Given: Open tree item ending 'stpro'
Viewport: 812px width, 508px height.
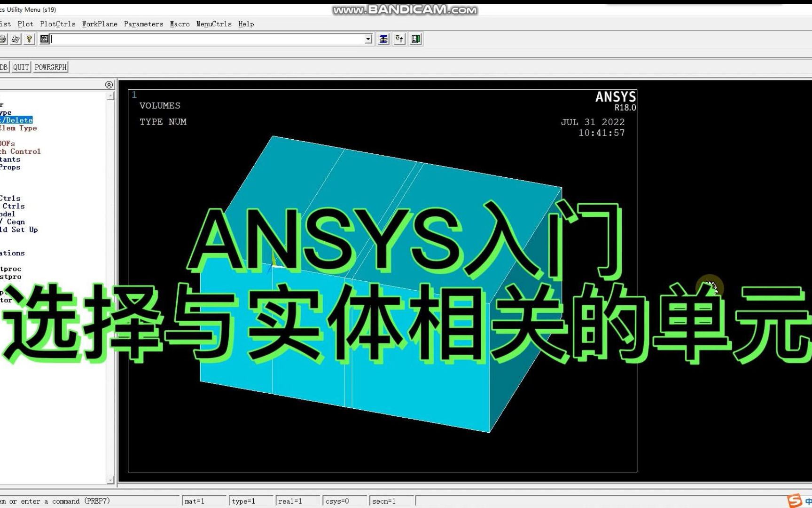Looking at the screenshot, I should pyautogui.click(x=10, y=277).
